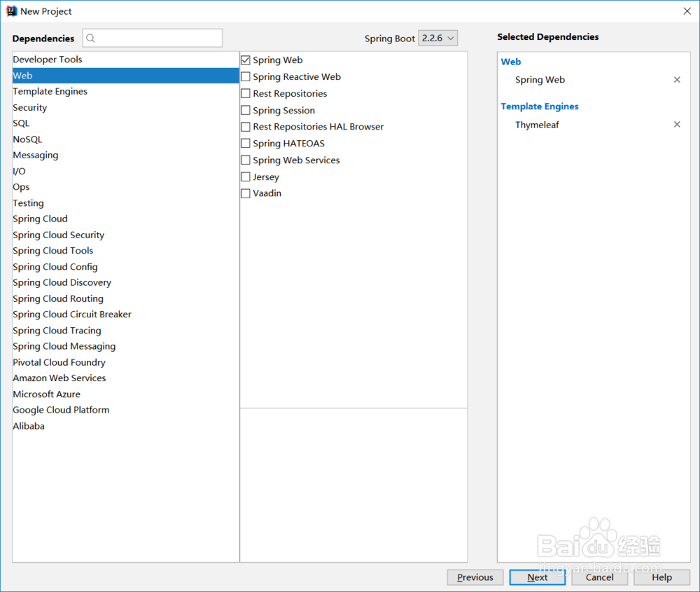Viewport: 700px width, 592px height.
Task: Click the IntelliJ IDEA logo in title bar
Action: pyautogui.click(x=11, y=11)
